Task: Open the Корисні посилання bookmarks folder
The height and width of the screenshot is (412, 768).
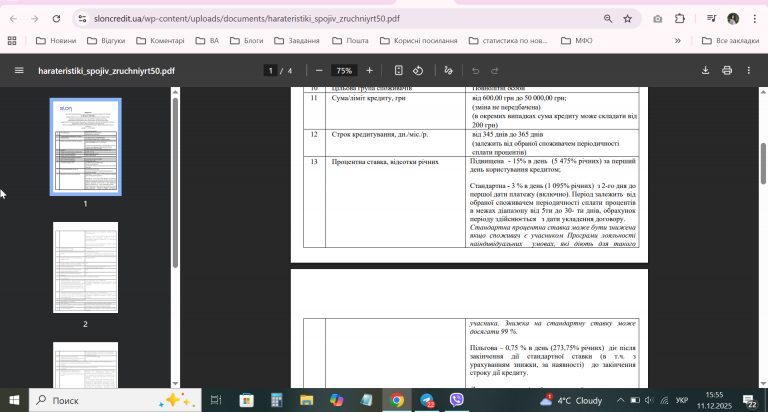Action: pos(419,41)
